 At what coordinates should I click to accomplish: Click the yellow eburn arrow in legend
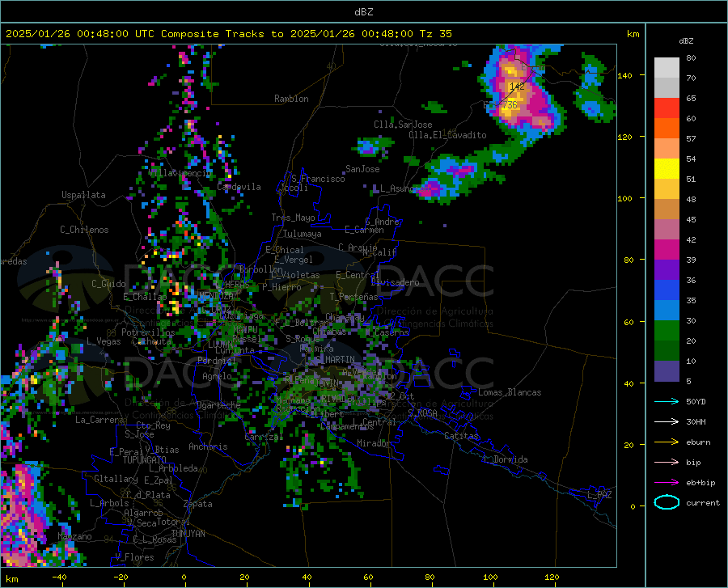click(667, 442)
